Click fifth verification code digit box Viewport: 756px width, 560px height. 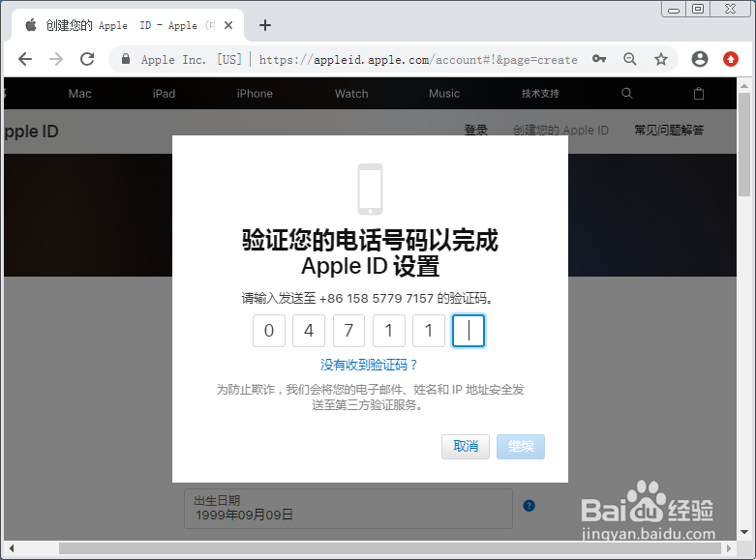tap(429, 331)
